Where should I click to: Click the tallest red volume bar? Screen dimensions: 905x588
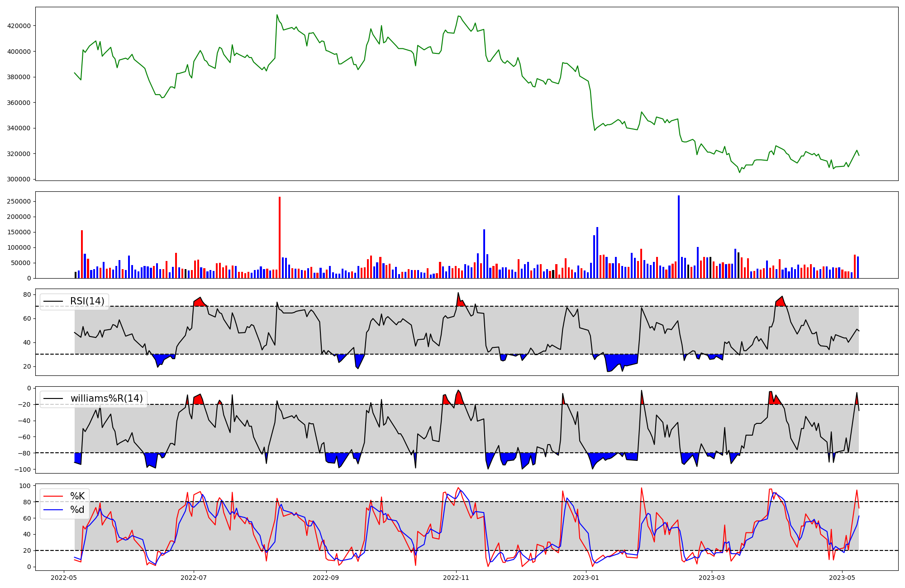coord(280,237)
